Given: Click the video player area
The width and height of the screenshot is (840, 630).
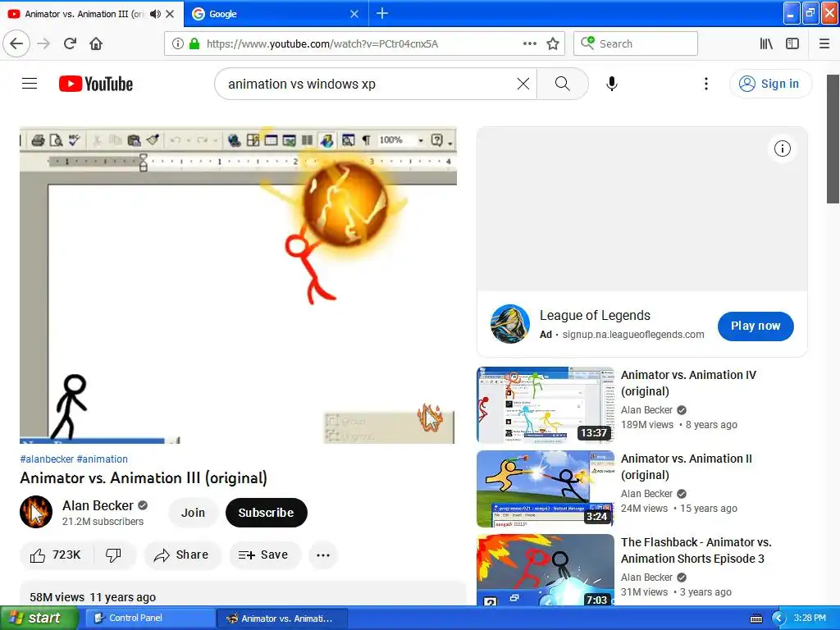Looking at the screenshot, I should click(x=238, y=285).
